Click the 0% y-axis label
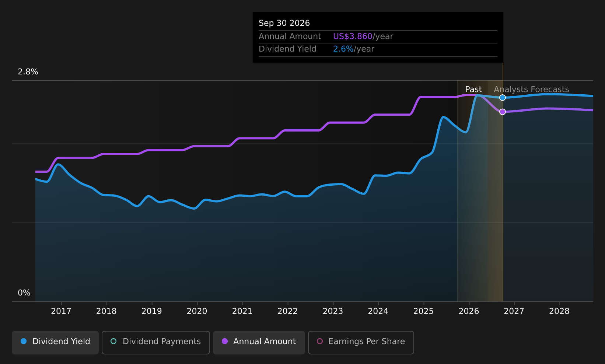The image size is (605, 364). coord(24,293)
